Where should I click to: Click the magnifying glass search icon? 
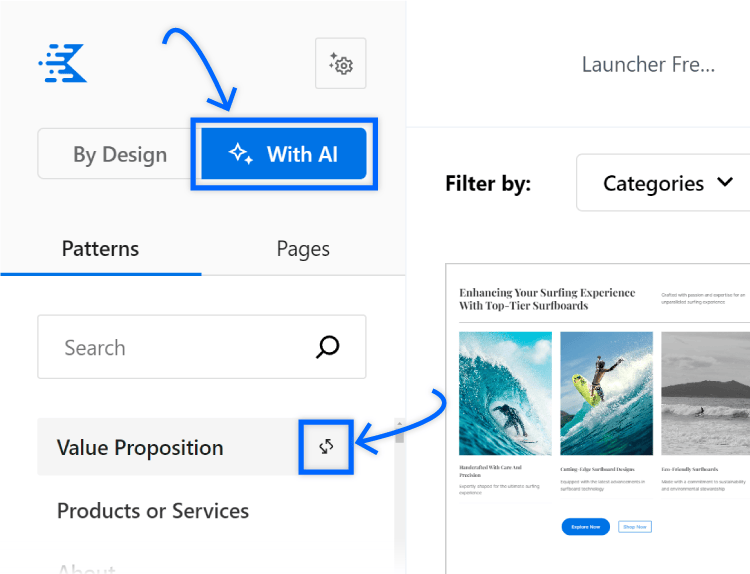[x=328, y=347]
